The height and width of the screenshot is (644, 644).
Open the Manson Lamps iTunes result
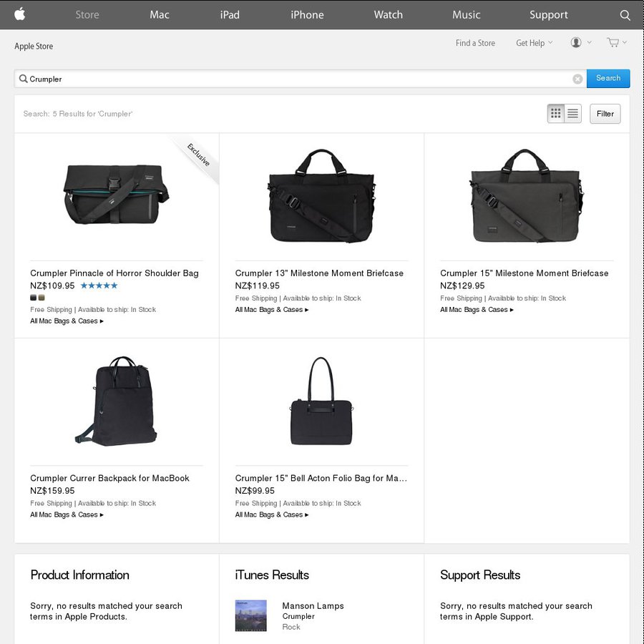[x=313, y=605]
